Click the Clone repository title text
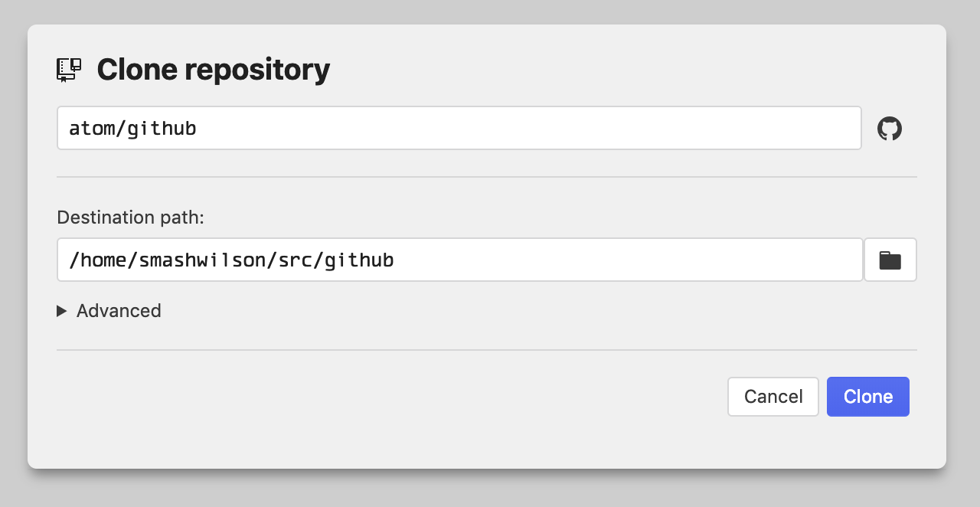This screenshot has height=507, width=980. (213, 69)
